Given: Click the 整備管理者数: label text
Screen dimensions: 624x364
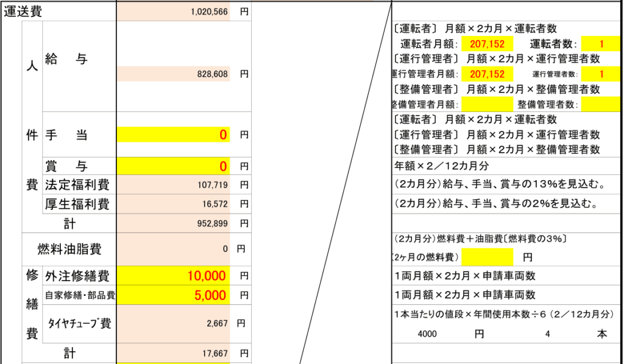Looking at the screenshot, I should 548,105.
